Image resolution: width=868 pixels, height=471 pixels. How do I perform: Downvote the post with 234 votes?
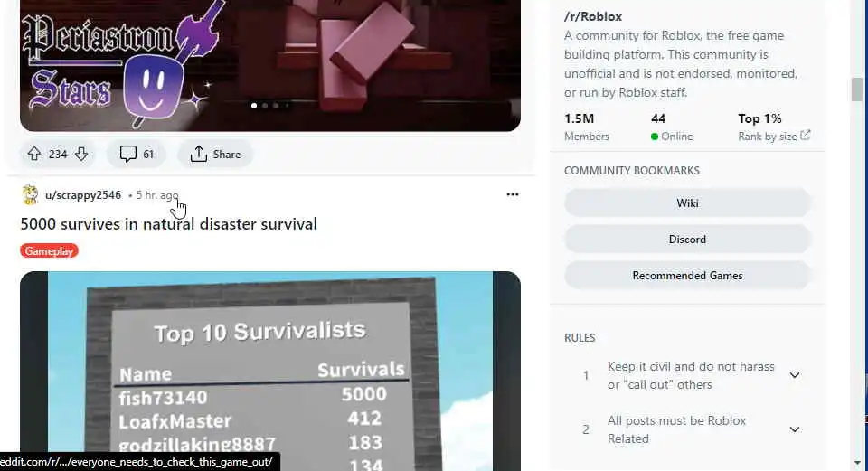point(81,154)
